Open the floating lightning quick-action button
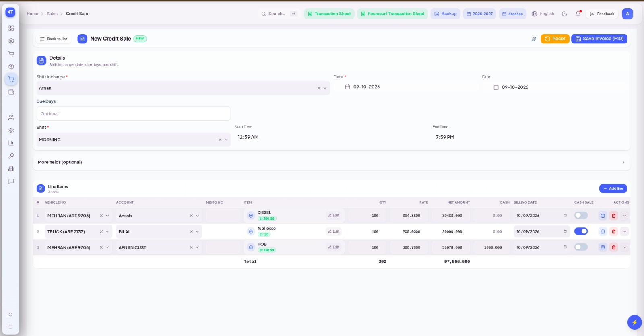Image resolution: width=644 pixels, height=336 pixels. coord(634,322)
